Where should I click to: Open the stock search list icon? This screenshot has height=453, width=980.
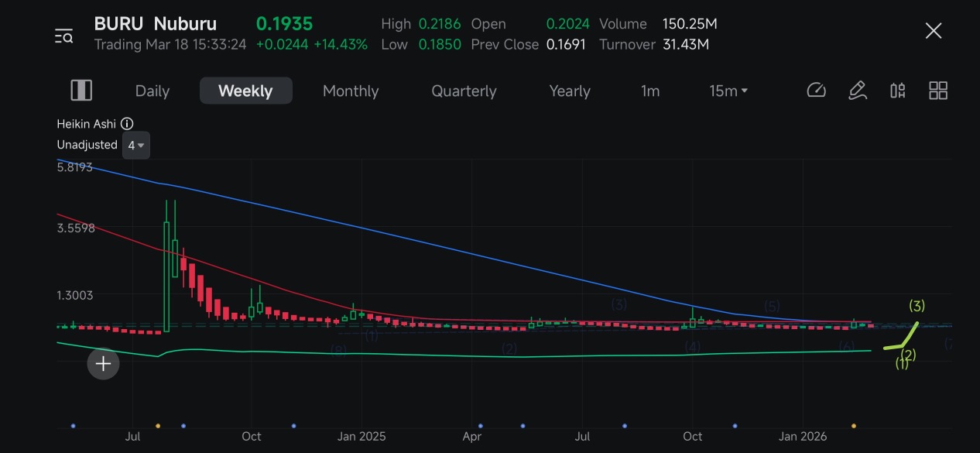[63, 36]
